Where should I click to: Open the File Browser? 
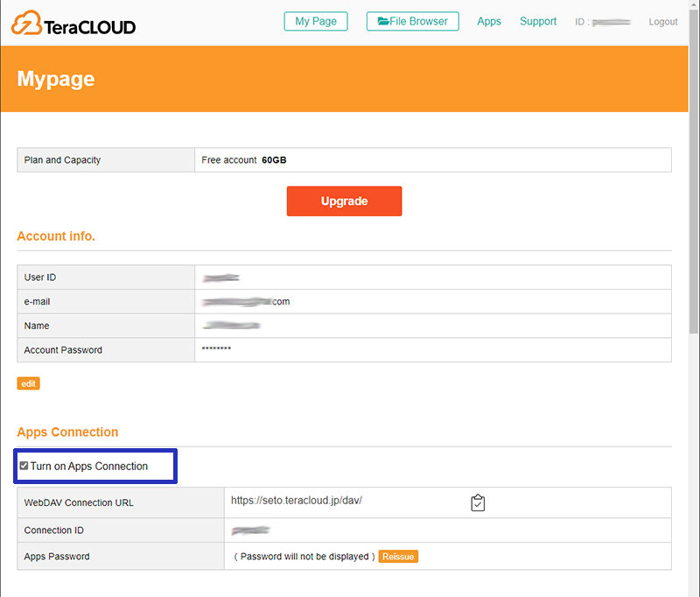coord(412,21)
